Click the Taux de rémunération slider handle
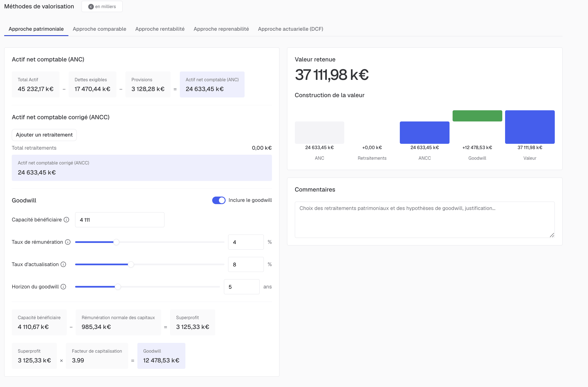The width and height of the screenshot is (588, 387). click(x=116, y=242)
